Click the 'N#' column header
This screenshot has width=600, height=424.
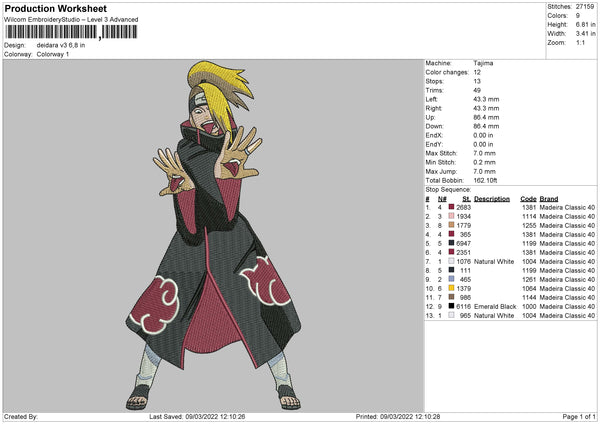coord(442,199)
